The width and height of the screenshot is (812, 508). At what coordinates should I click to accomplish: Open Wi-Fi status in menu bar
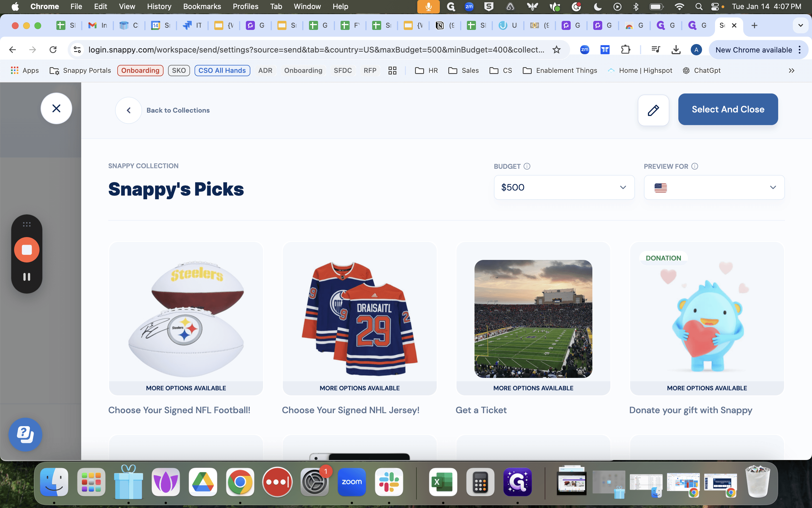click(679, 6)
